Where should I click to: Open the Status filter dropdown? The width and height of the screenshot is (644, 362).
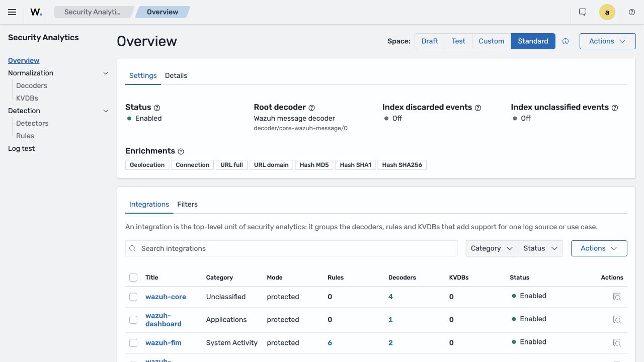tap(540, 248)
